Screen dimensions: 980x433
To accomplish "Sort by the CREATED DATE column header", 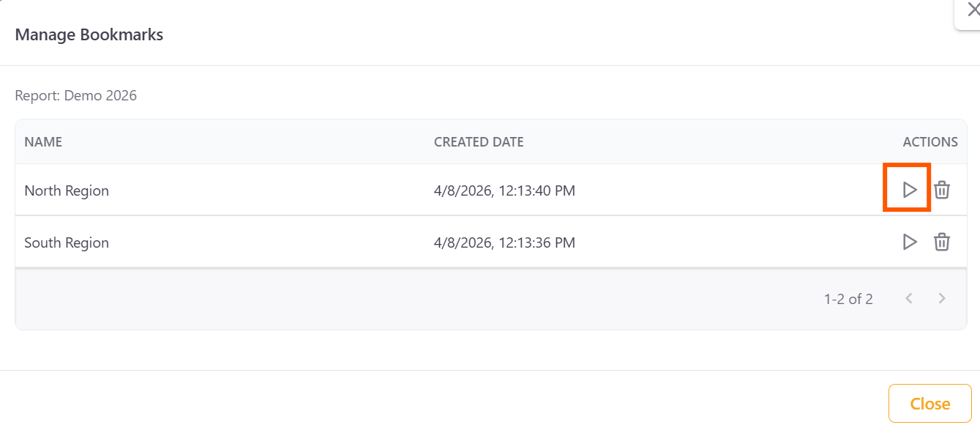I will [x=479, y=142].
